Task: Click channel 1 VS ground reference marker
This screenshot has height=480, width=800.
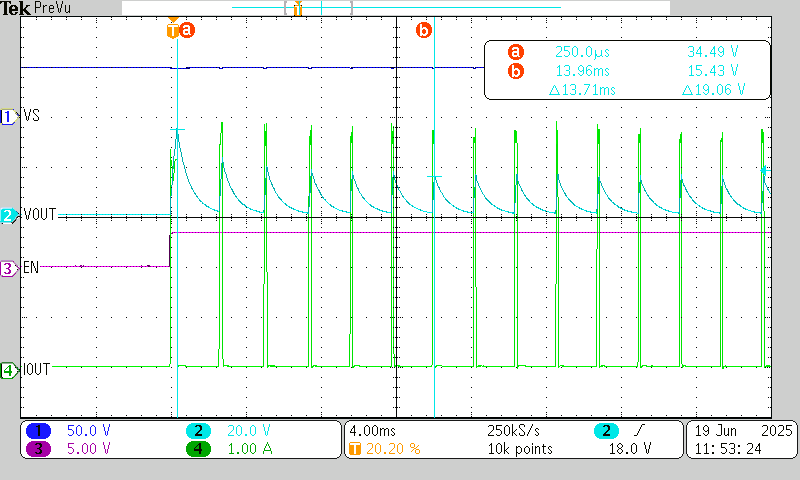Action: [9, 117]
